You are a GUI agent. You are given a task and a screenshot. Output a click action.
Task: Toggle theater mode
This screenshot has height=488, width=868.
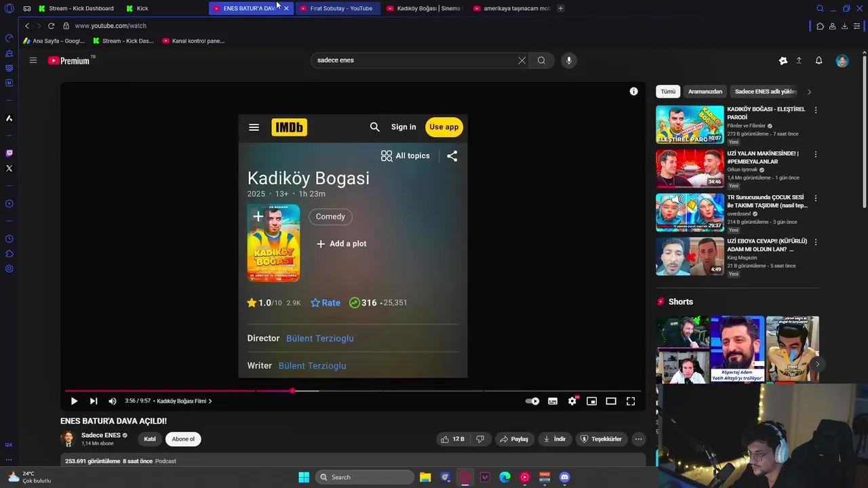click(611, 401)
